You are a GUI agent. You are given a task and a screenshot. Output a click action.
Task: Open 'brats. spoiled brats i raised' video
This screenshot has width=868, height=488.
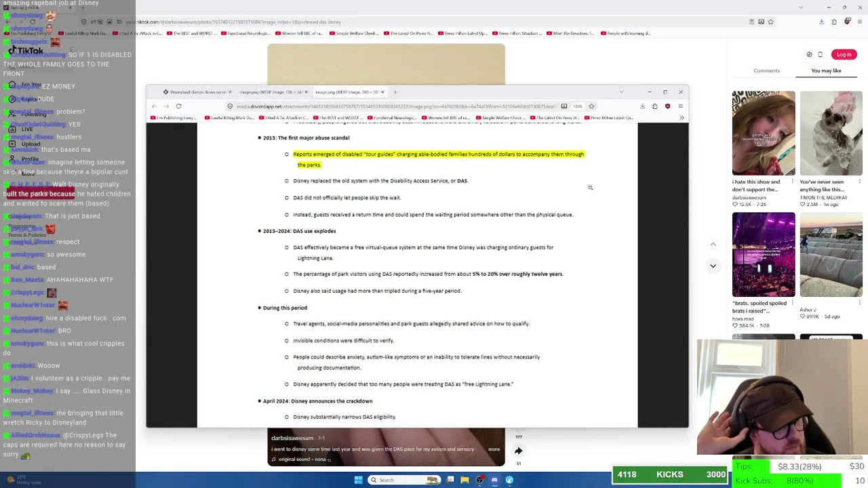(764, 254)
